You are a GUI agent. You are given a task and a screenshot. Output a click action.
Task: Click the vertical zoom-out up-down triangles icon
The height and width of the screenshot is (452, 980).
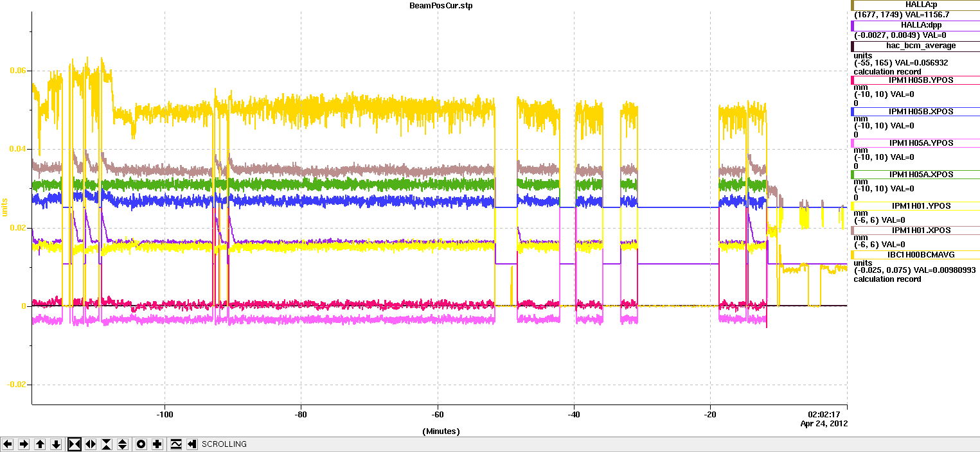click(x=123, y=444)
